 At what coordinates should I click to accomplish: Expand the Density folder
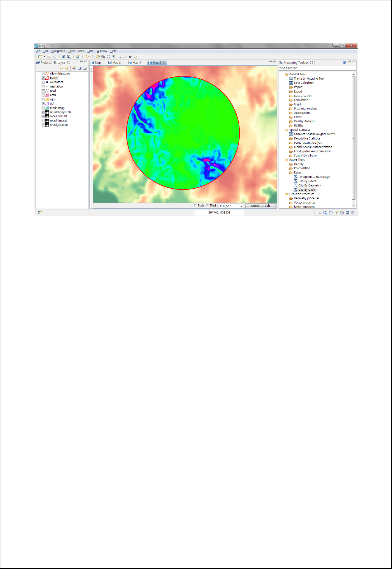coord(296,164)
